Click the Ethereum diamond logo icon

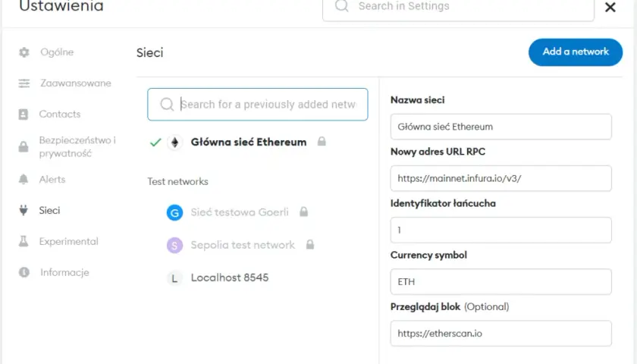174,143
